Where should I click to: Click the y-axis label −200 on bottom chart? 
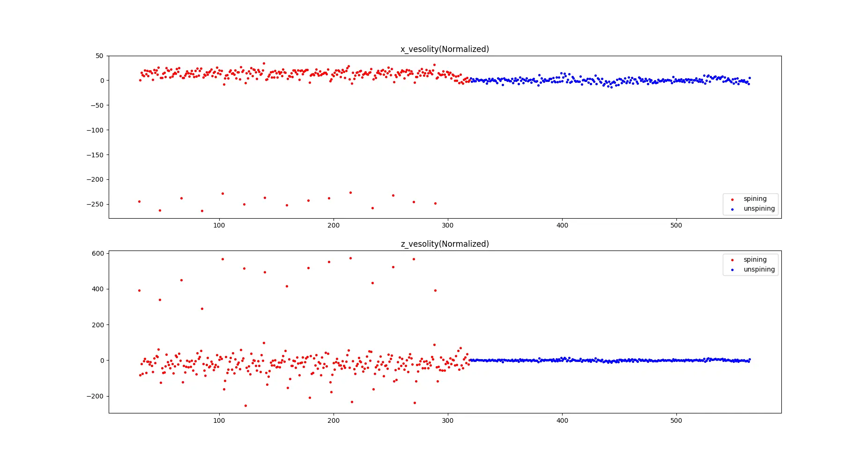95,396
